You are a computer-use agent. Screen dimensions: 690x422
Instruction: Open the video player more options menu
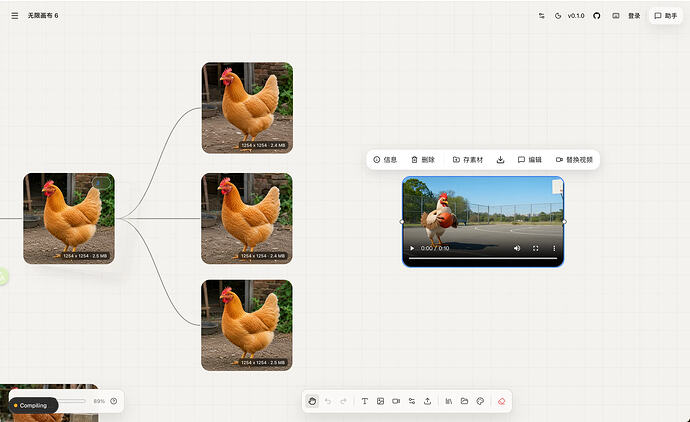554,248
